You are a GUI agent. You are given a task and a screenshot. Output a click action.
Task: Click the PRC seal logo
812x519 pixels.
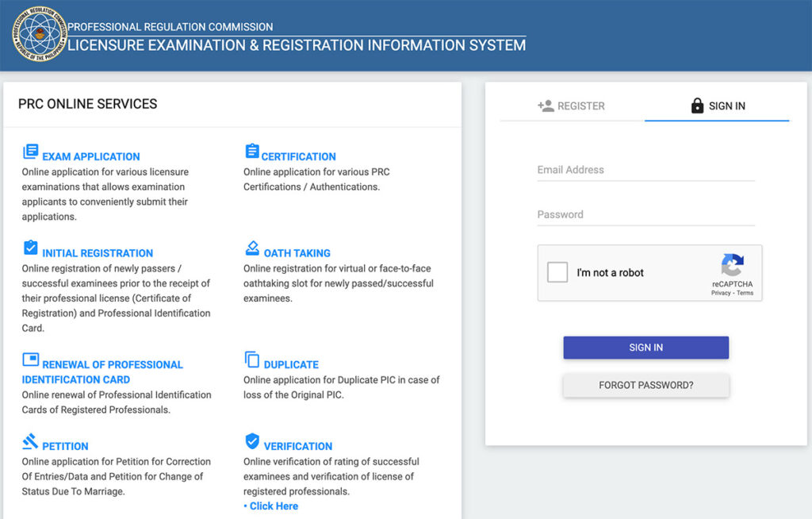click(x=38, y=34)
